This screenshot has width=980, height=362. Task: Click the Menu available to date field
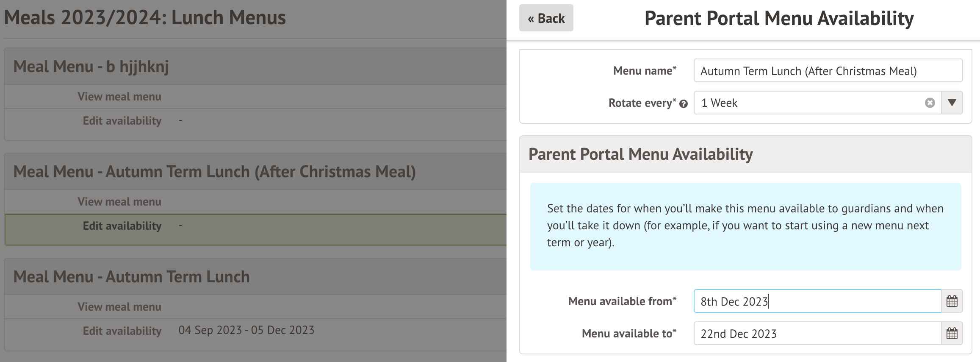pos(817,334)
